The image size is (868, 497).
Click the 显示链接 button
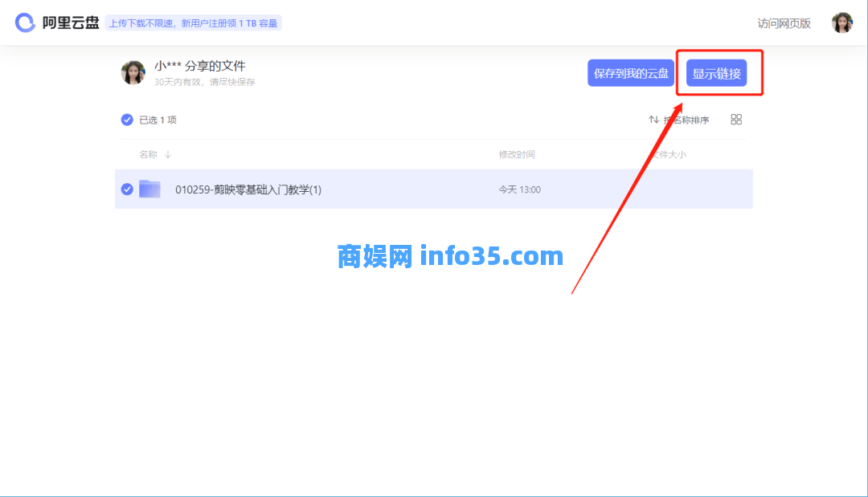pyautogui.click(x=716, y=73)
